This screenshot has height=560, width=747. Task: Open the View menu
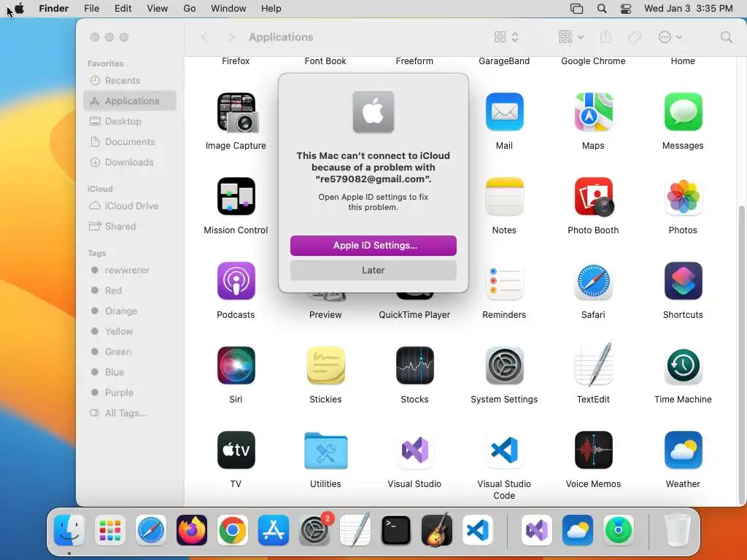coord(158,9)
